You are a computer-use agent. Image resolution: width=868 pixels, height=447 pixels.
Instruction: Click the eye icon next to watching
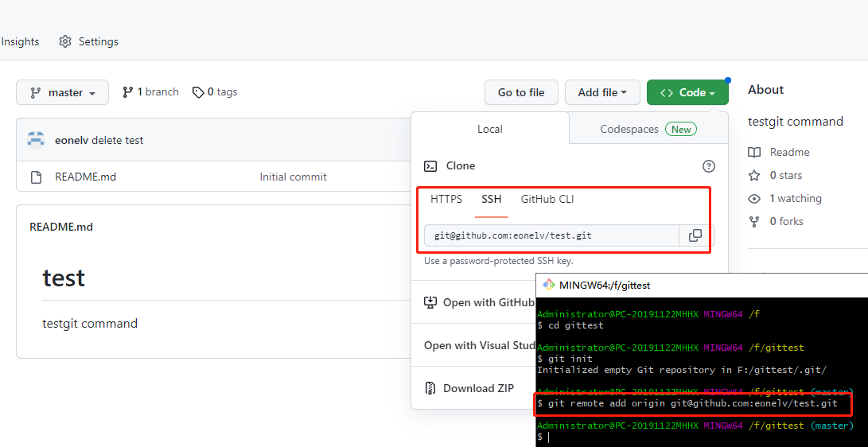pos(754,199)
